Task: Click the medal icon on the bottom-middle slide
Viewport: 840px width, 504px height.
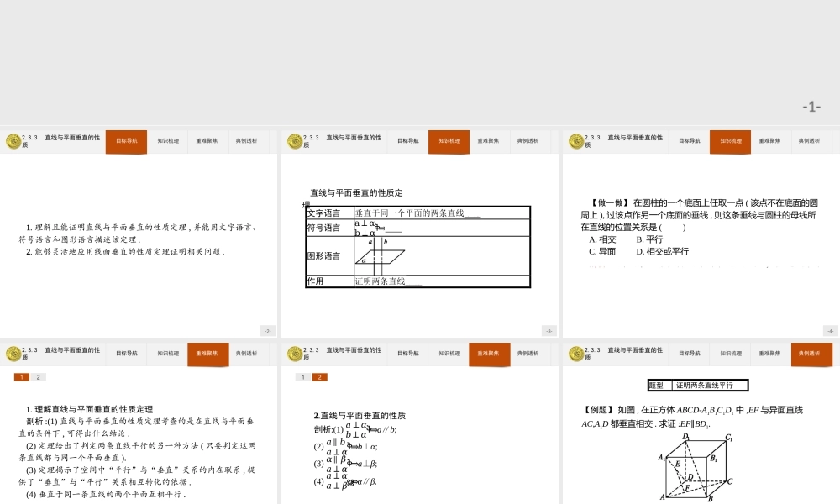Action: tap(294, 354)
